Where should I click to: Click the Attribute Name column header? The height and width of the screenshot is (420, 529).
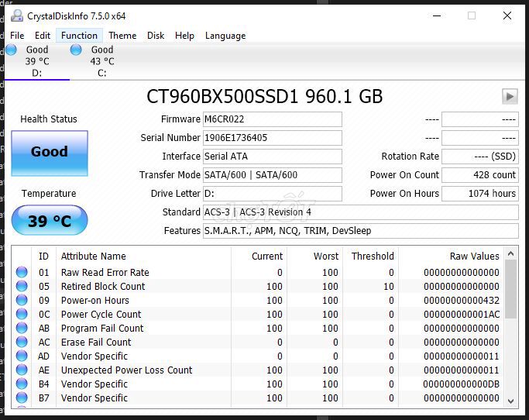[143, 256]
